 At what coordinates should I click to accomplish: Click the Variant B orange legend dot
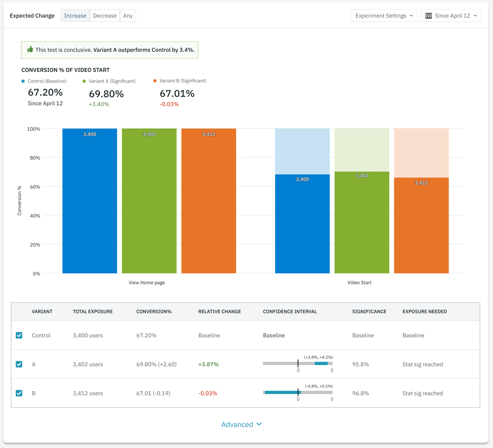[155, 81]
